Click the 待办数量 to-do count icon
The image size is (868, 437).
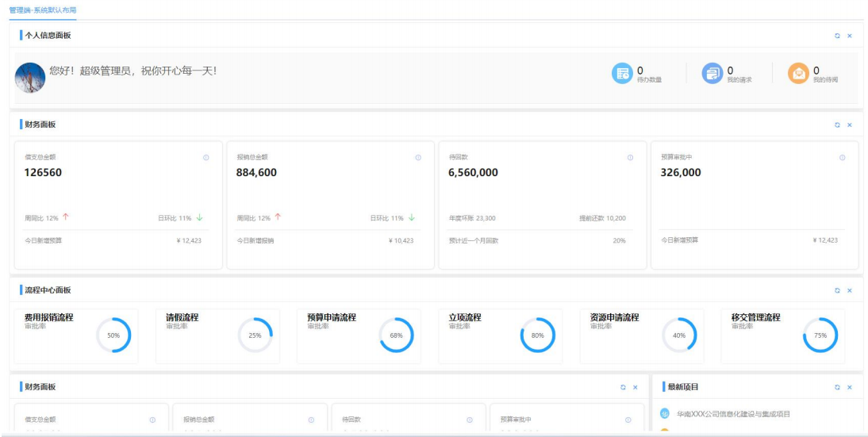pos(621,73)
